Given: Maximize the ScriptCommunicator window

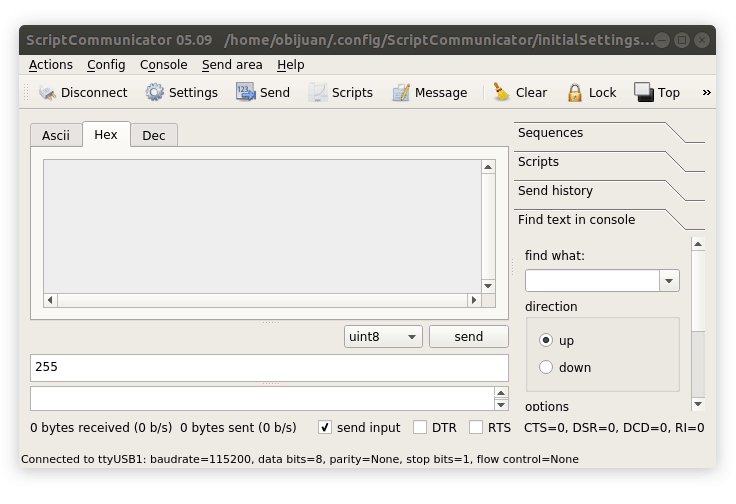Looking at the screenshot, I should (x=682, y=40).
